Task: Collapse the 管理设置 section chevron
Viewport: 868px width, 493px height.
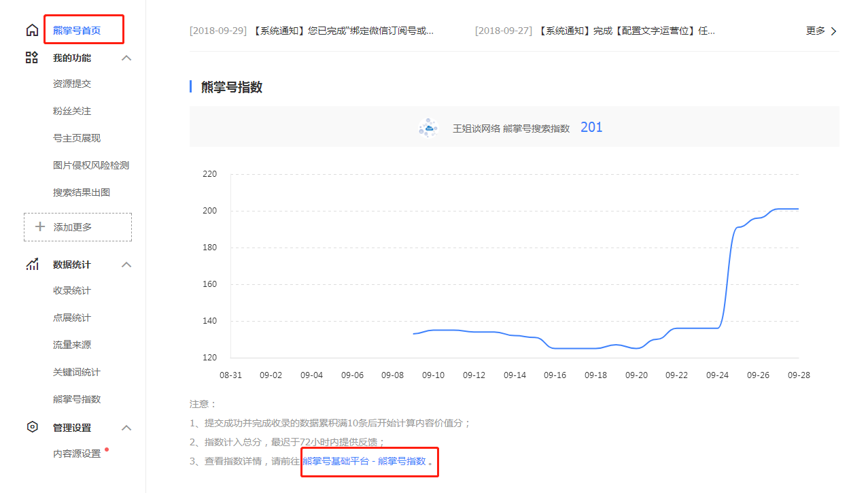Action: point(126,428)
